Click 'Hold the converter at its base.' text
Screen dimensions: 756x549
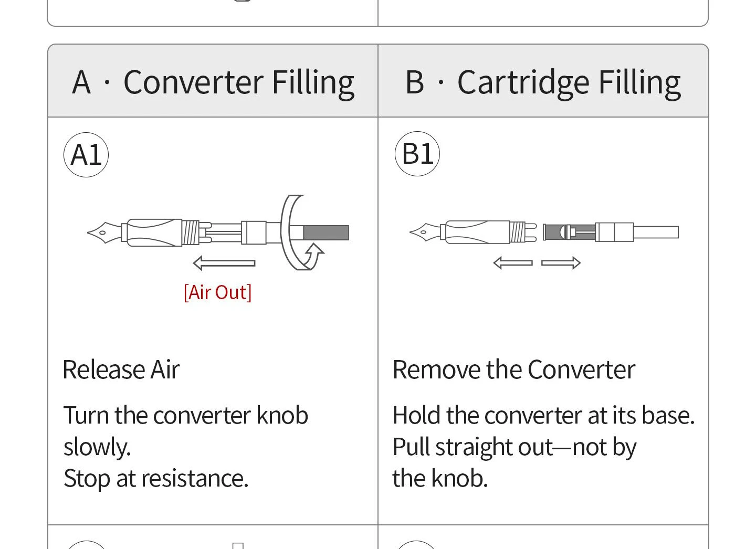point(543,415)
